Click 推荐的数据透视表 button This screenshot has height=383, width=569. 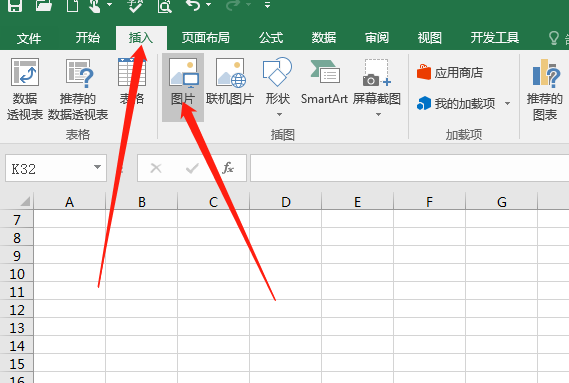(78, 89)
